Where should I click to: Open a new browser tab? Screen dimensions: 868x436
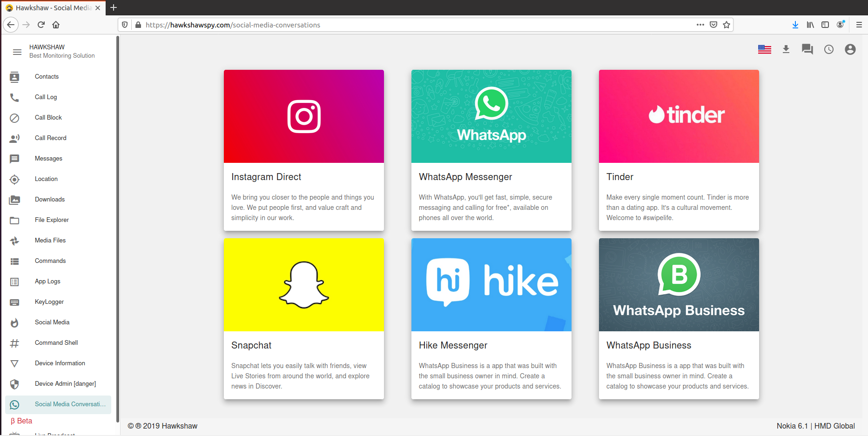(114, 7)
